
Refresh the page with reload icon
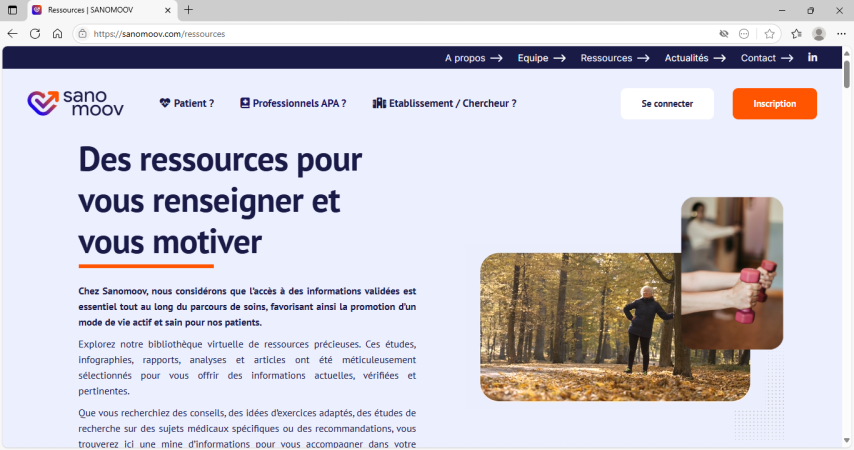(35, 33)
